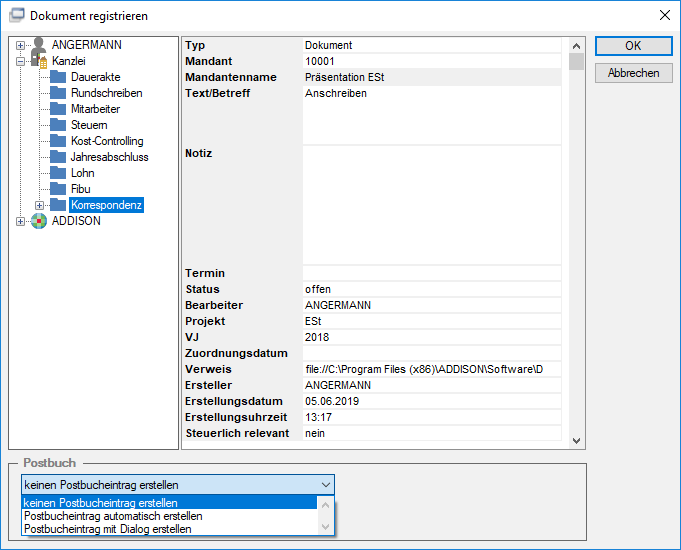Click the Ersteller field value ANGERMANN
The height and width of the screenshot is (550, 681).
click(432, 385)
